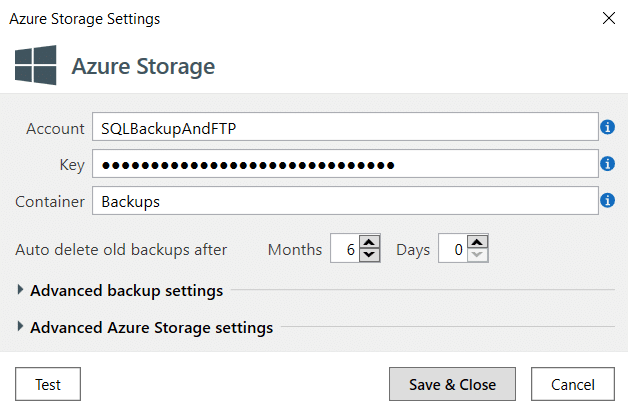Focus the Key password field
The height and width of the screenshot is (413, 628).
tap(345, 163)
